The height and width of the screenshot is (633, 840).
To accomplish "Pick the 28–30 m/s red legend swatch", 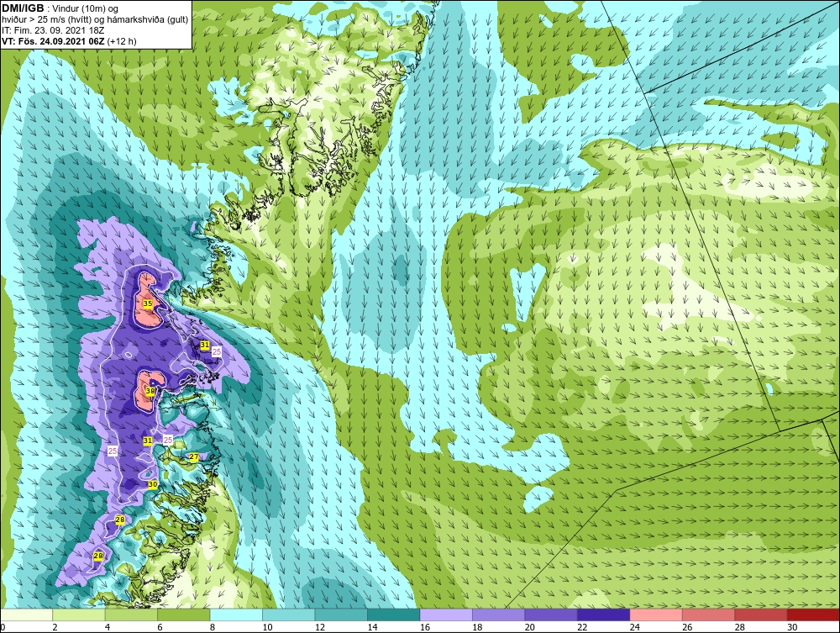I will (761, 615).
